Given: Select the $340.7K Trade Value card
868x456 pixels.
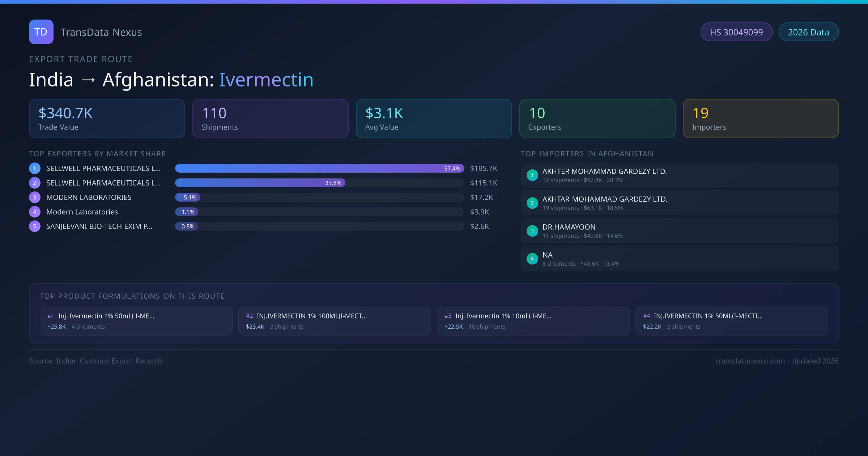Looking at the screenshot, I should tap(107, 119).
